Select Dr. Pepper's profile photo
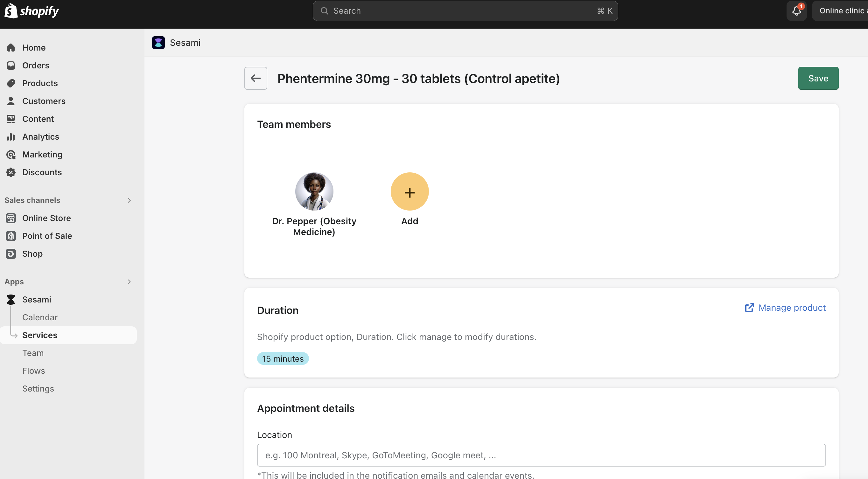The width and height of the screenshot is (868, 479). [314, 192]
